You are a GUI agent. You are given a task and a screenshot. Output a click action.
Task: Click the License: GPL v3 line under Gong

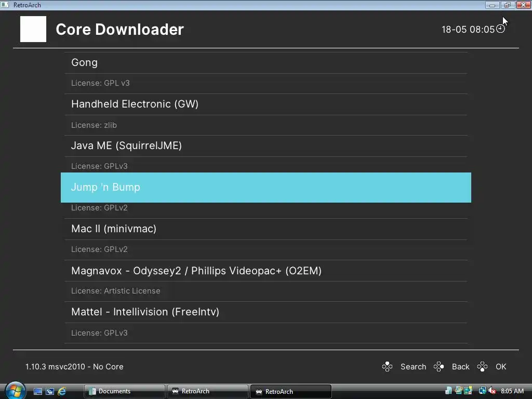pyautogui.click(x=100, y=83)
